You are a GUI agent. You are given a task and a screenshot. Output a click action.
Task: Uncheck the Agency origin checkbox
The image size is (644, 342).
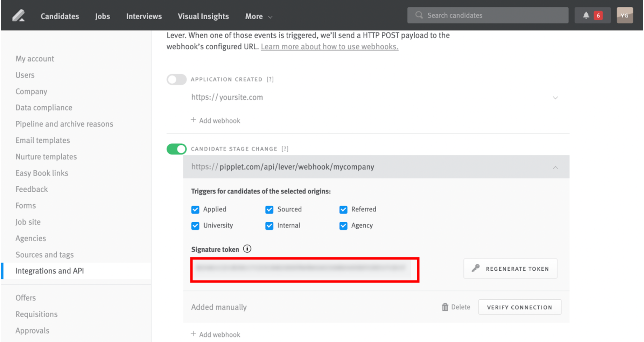pos(343,226)
